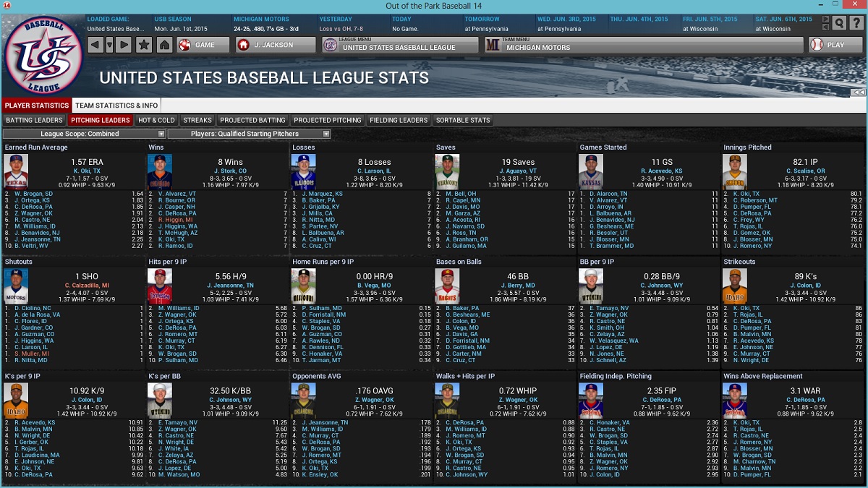Image resolution: width=868 pixels, height=488 pixels.
Task: Open the navigation history dropdown arrow
Action: pos(110,45)
